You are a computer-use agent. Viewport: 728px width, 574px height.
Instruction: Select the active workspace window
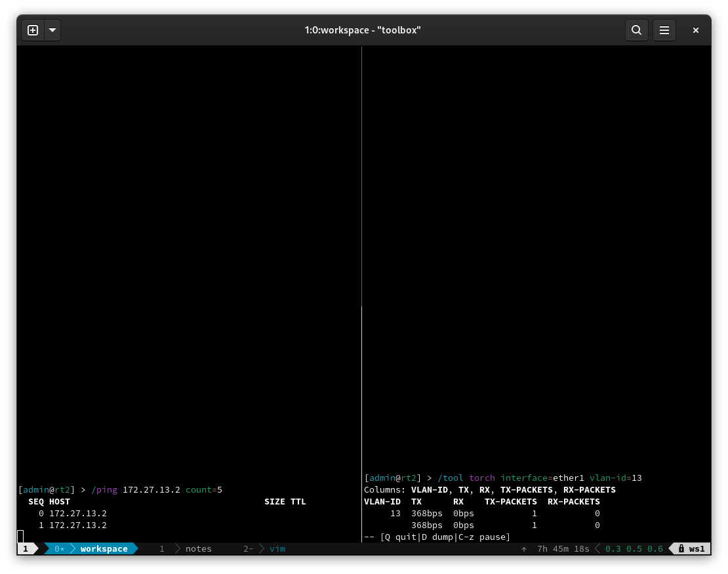click(x=104, y=548)
